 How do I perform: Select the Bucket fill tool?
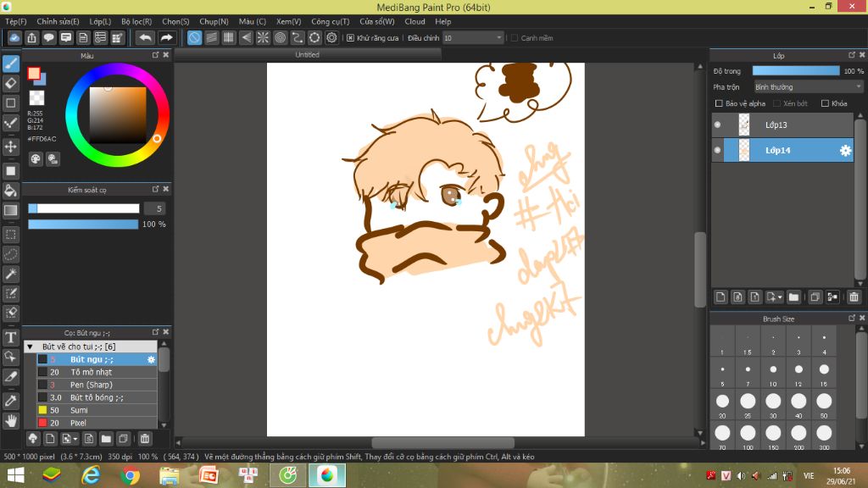click(x=10, y=191)
